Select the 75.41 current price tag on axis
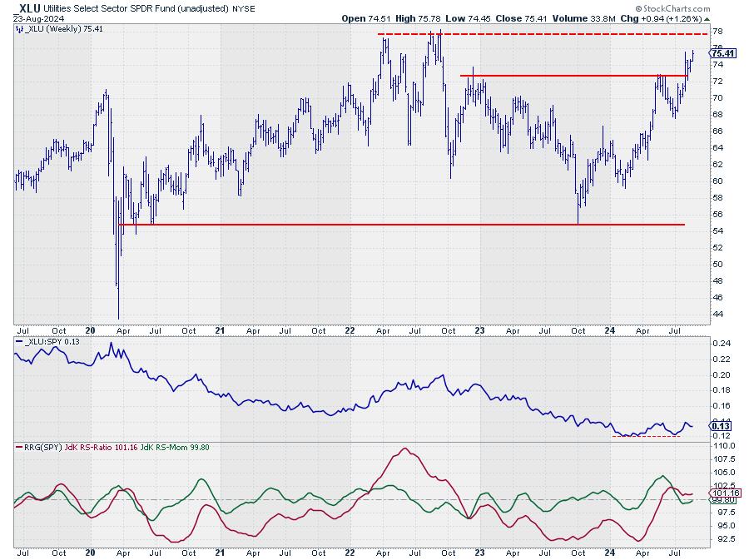The image size is (749, 560). 723,53
